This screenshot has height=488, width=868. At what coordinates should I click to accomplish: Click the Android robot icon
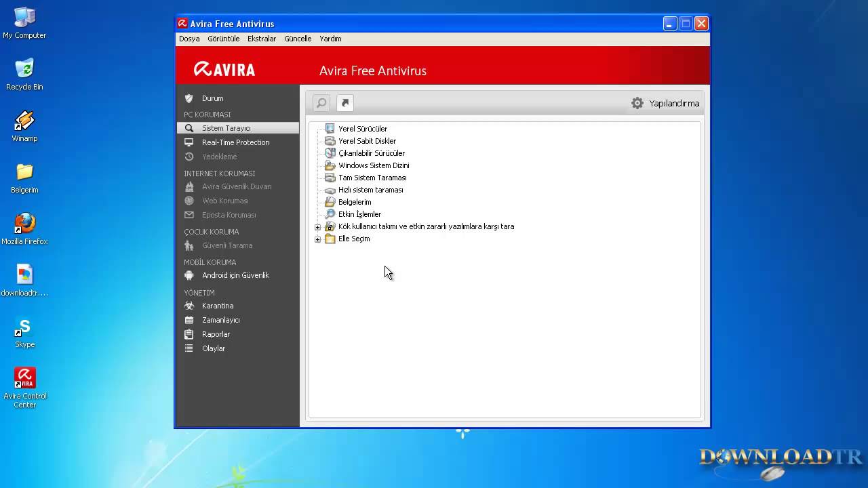pos(189,275)
